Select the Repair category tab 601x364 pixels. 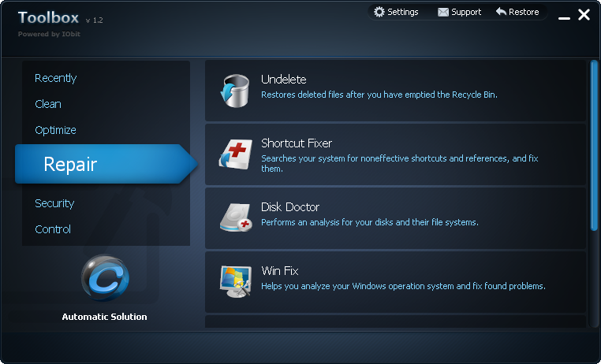coord(106,164)
